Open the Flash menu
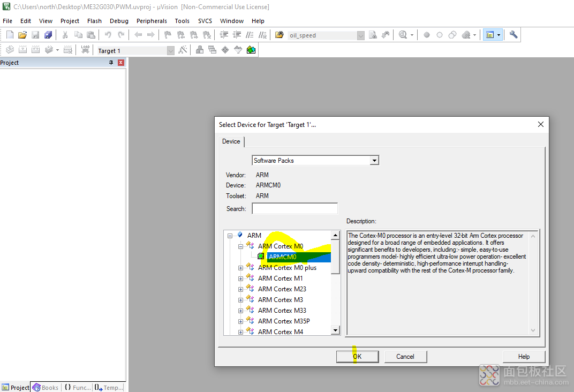This screenshot has height=392, width=574. click(x=94, y=21)
